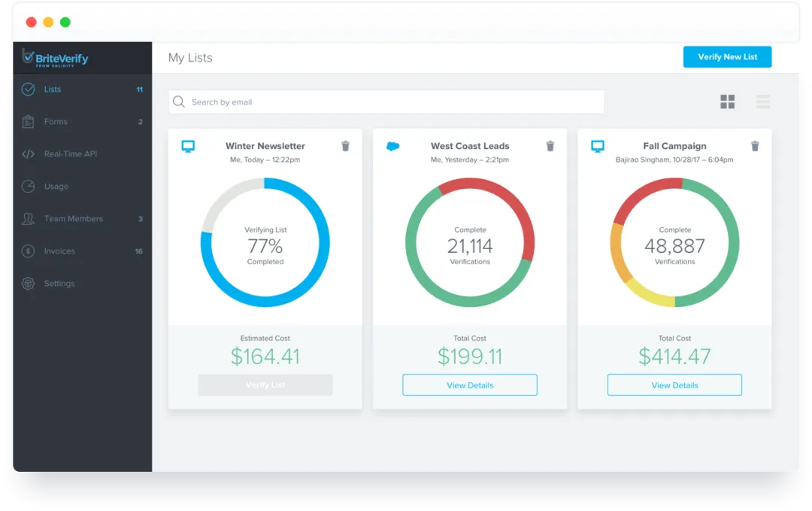Open Invoices from the sidebar

(x=59, y=251)
